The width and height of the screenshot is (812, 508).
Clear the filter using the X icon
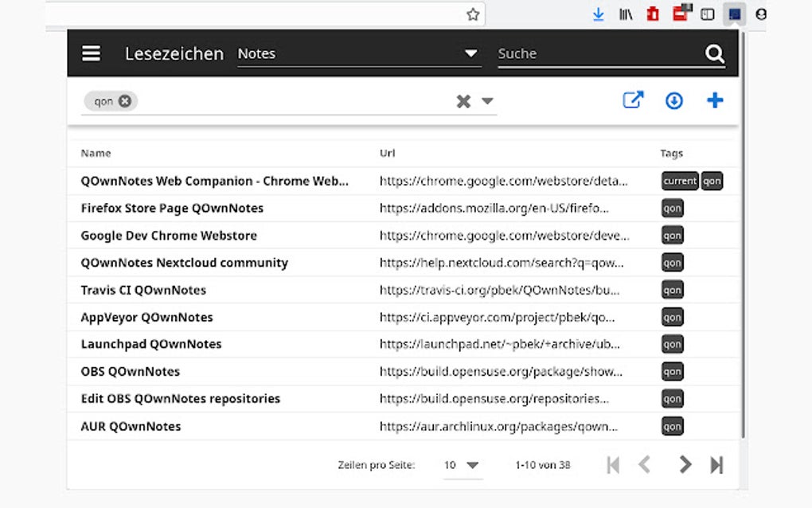click(463, 100)
